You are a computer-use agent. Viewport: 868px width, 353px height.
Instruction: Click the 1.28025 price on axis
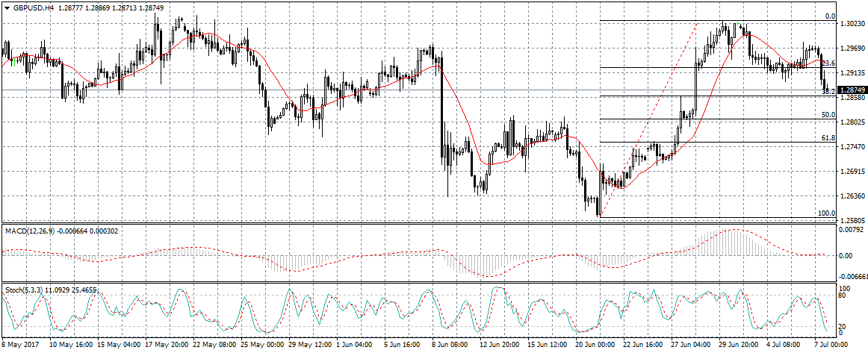pyautogui.click(x=852, y=122)
